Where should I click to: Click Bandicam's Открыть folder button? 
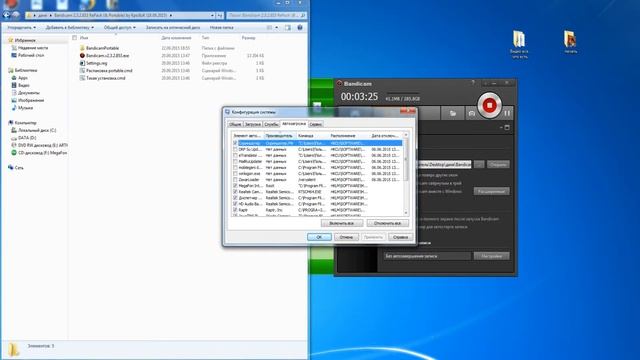[498, 164]
